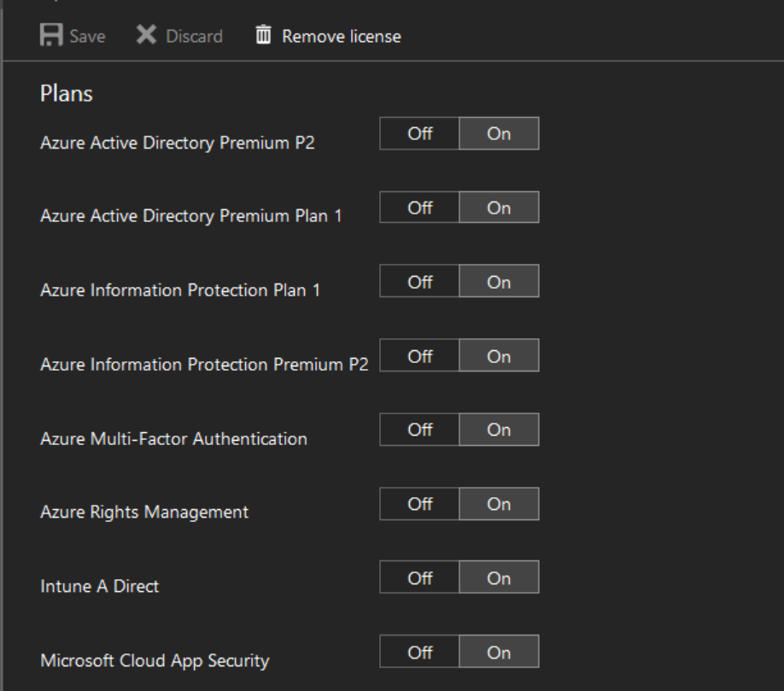Switch Azure Rights Management to Off
Screen dimensions: 784x691
click(419, 503)
